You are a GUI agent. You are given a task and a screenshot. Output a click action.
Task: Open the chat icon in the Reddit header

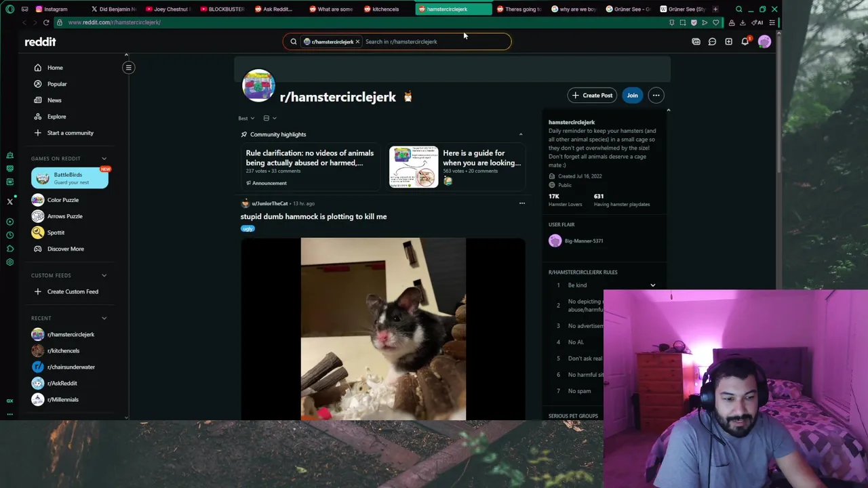[x=712, y=42]
